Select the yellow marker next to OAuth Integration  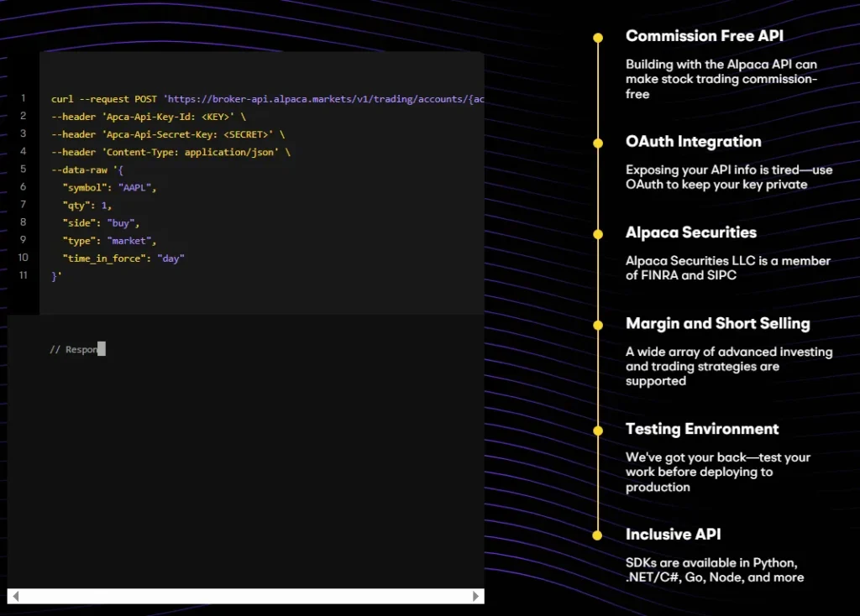pos(598,144)
